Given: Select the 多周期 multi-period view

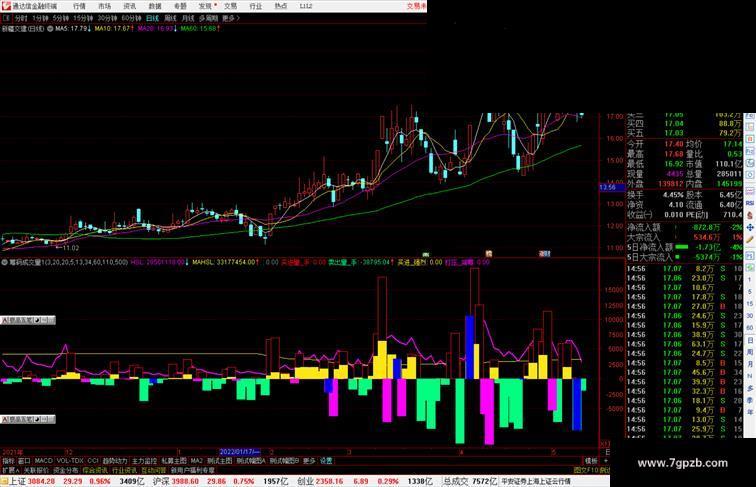Looking at the screenshot, I should tap(208, 18).
